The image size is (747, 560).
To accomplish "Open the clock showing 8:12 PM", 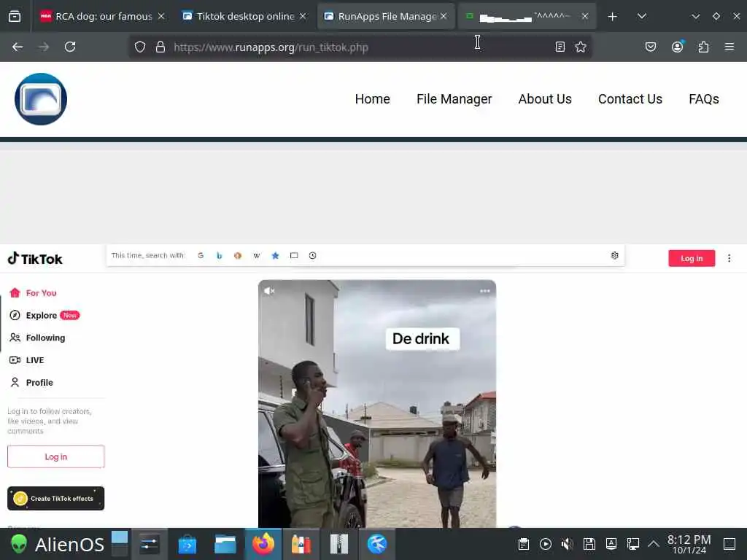I will (x=689, y=544).
